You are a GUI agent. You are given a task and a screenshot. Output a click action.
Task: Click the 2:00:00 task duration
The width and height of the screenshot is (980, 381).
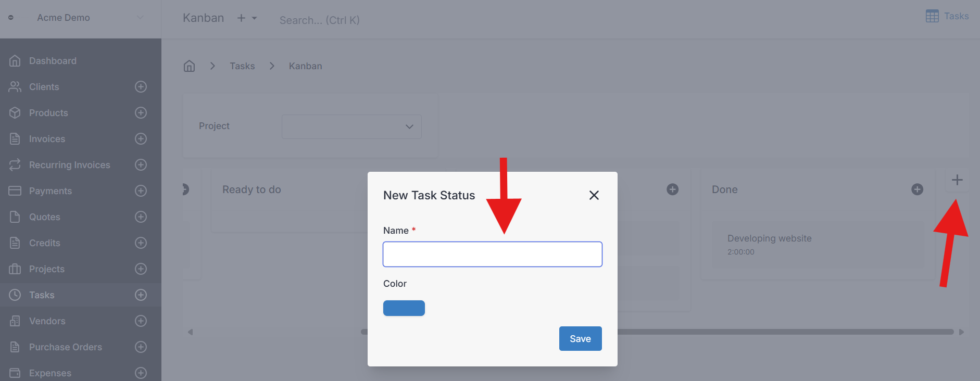pyautogui.click(x=740, y=252)
